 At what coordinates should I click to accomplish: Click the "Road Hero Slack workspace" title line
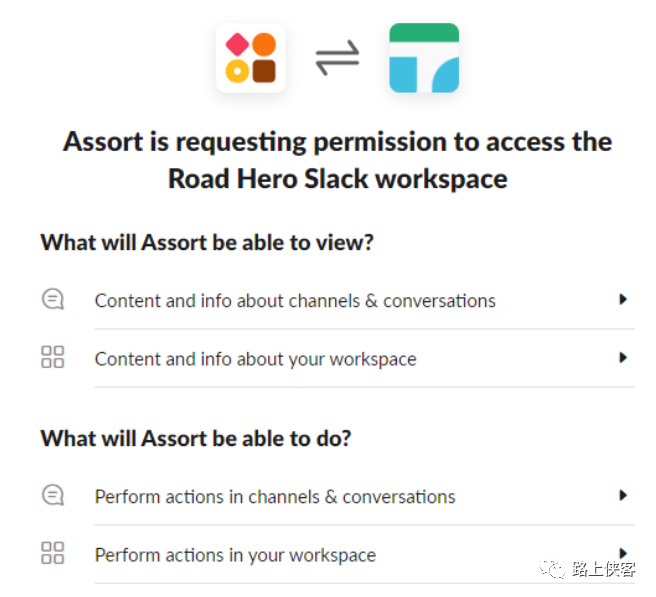coord(337,180)
